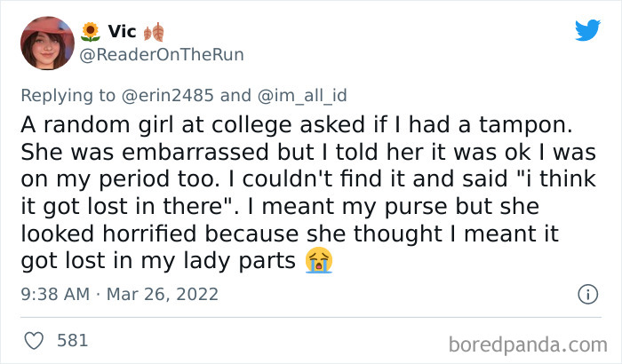Viewport: 622px width, 364px height.
Task: Open the Vic display name profile link
Action: tap(122, 33)
